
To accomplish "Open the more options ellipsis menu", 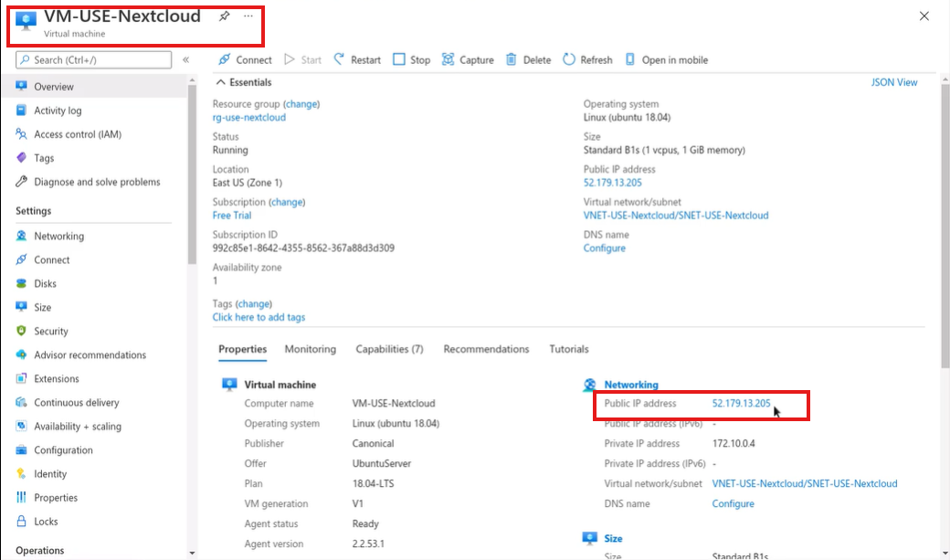I will tap(248, 16).
